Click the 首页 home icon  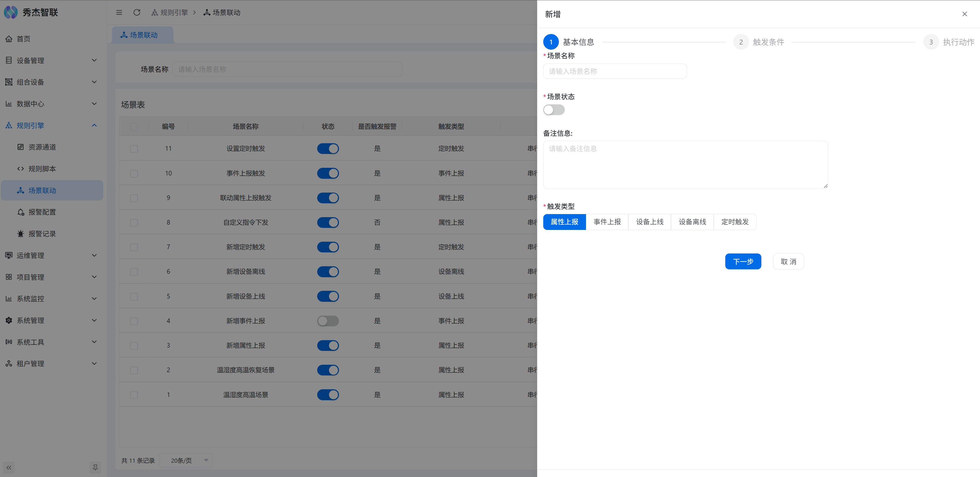click(9, 39)
